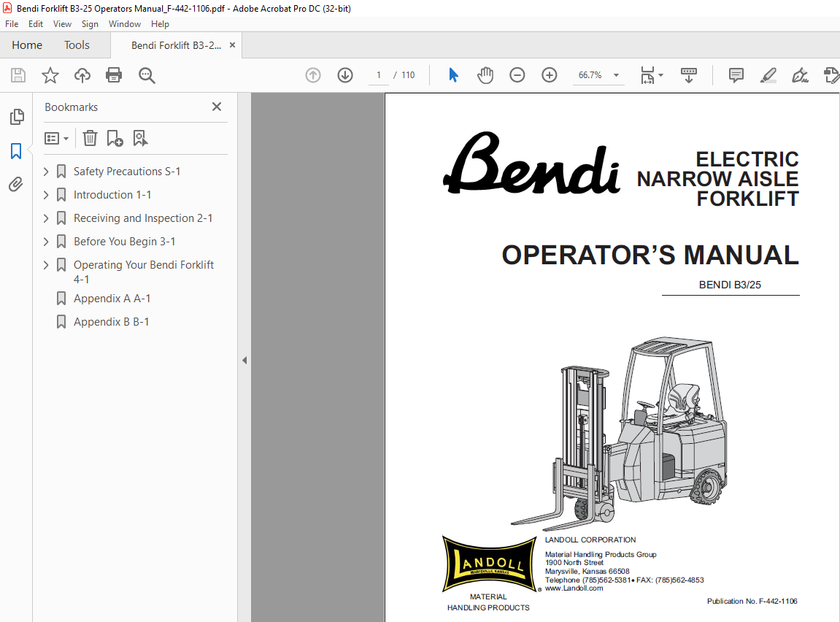The image size is (840, 622).
Task: Delete selected bookmark trash icon
Action: (90, 138)
